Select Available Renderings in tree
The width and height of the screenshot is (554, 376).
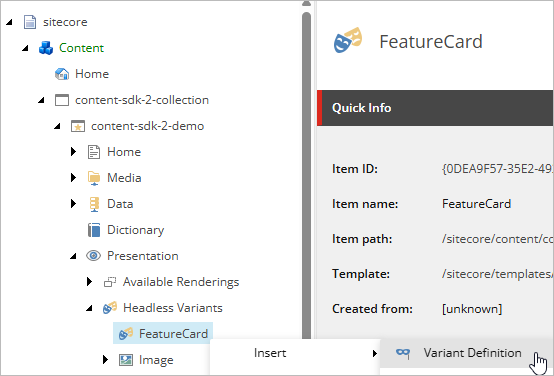[x=181, y=282]
